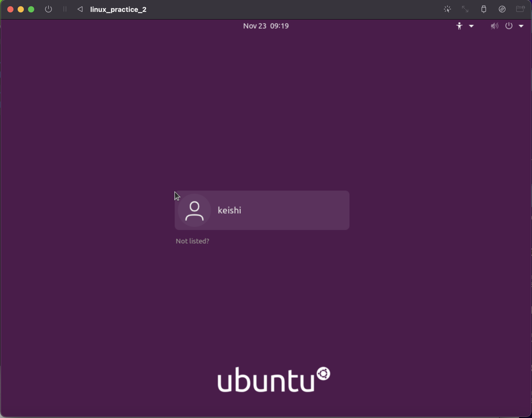The height and width of the screenshot is (418, 532).
Task: Click the accessibility person icon
Action: pos(459,26)
